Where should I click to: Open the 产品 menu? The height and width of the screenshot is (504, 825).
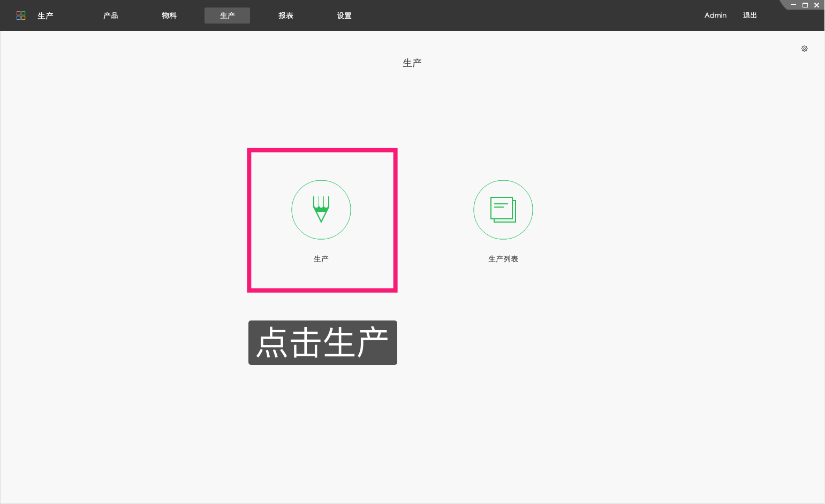point(110,15)
